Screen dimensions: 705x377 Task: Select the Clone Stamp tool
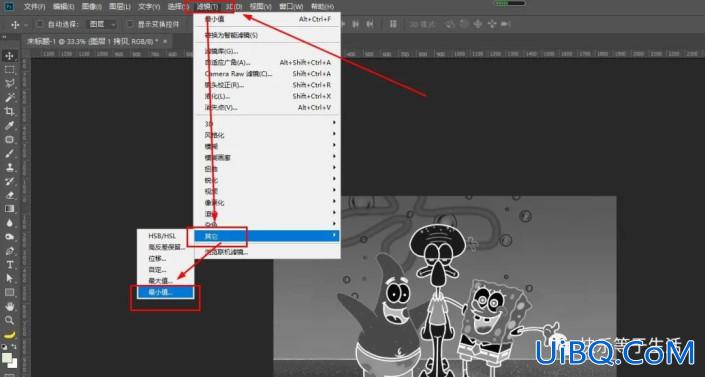(x=9, y=167)
